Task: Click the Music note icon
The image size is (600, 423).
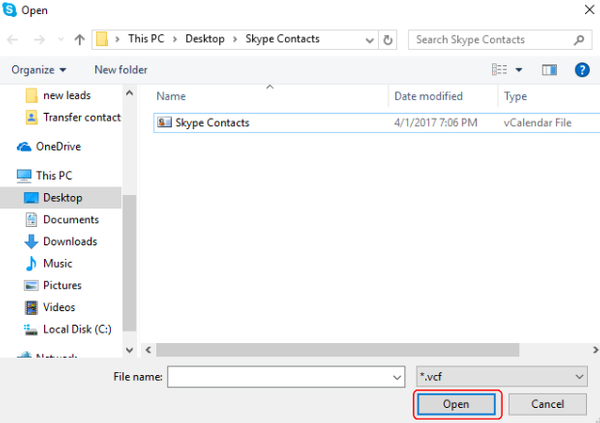Action: pos(31,264)
